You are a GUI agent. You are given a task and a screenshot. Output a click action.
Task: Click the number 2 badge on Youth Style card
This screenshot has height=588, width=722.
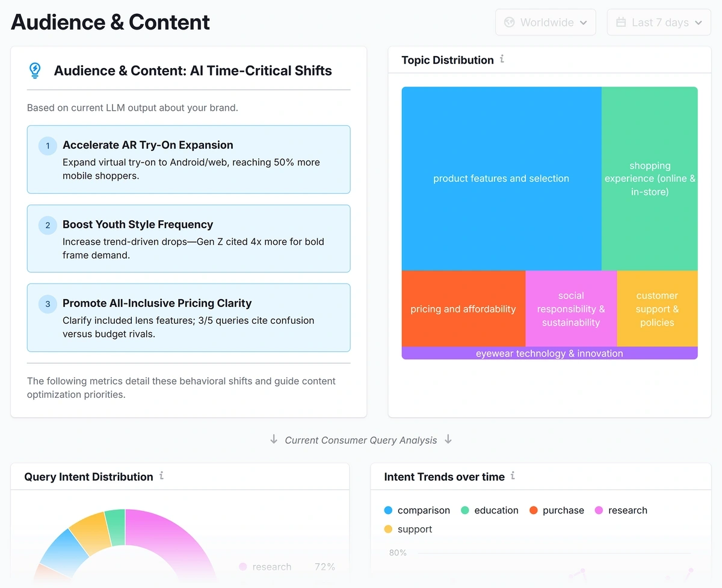[x=48, y=225]
